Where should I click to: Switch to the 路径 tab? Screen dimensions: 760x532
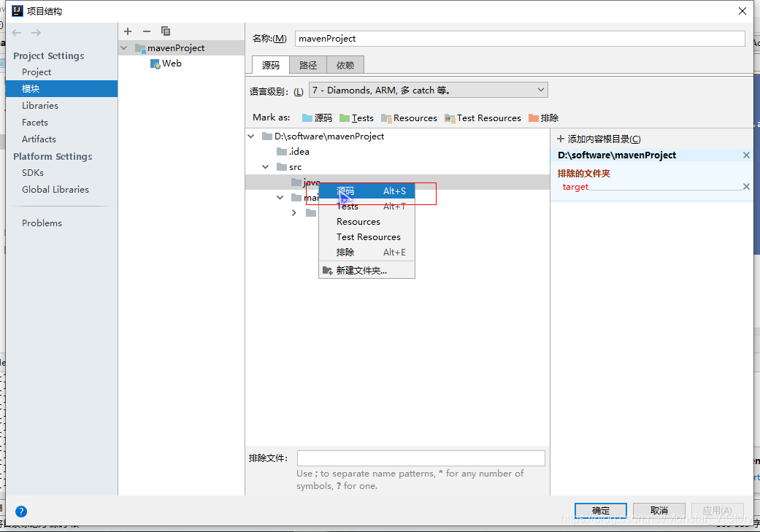308,65
